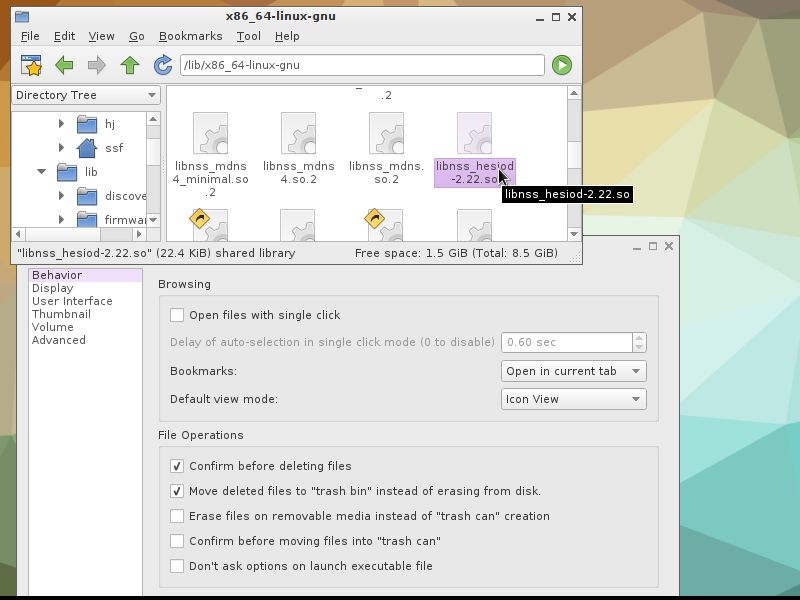Click the grey forward arrow icon
800x600 pixels.
(96, 65)
